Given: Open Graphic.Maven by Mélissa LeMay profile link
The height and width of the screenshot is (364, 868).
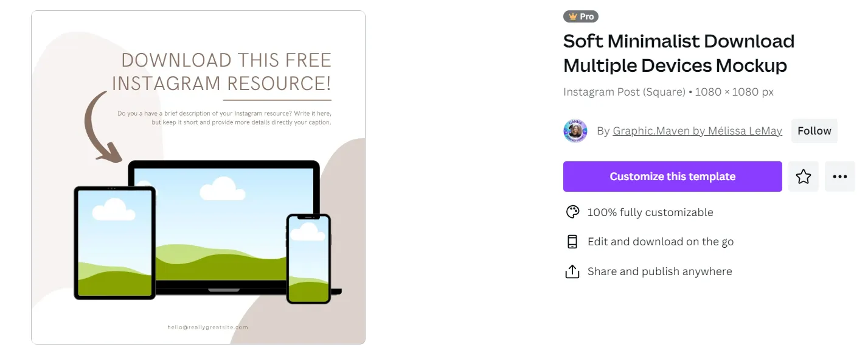Looking at the screenshot, I should pyautogui.click(x=697, y=131).
